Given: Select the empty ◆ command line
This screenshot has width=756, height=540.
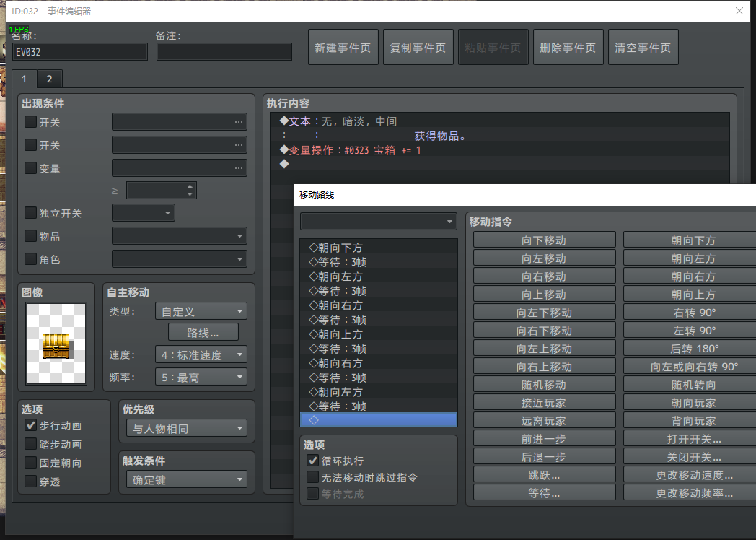Looking at the screenshot, I should 500,164.
